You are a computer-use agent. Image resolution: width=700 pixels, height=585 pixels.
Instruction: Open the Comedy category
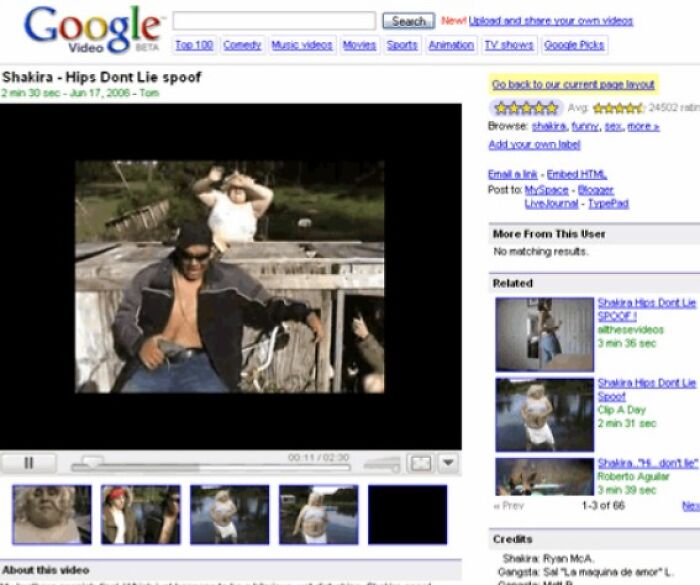[242, 45]
